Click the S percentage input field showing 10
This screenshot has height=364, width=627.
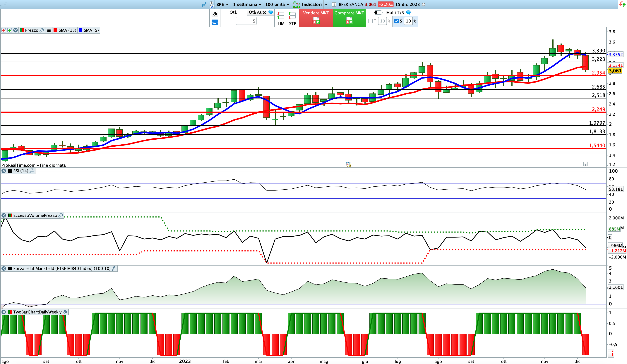408,21
